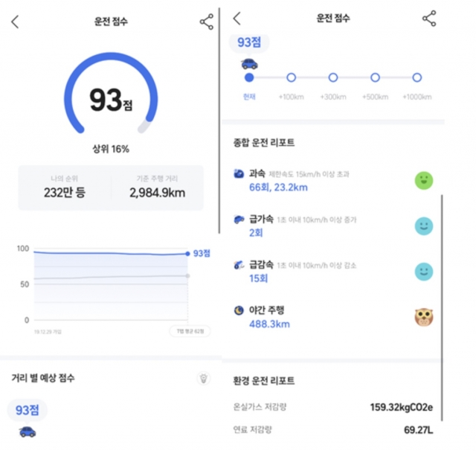The height and width of the screenshot is (451, 476).
Task: Tap the 종합 운전 리포트 heading
Action: pos(264,142)
